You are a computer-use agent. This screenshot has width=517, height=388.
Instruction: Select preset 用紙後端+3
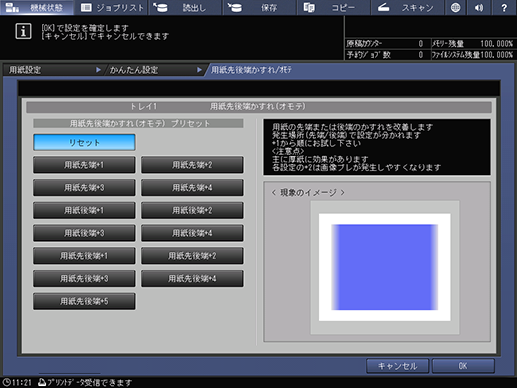point(84,233)
